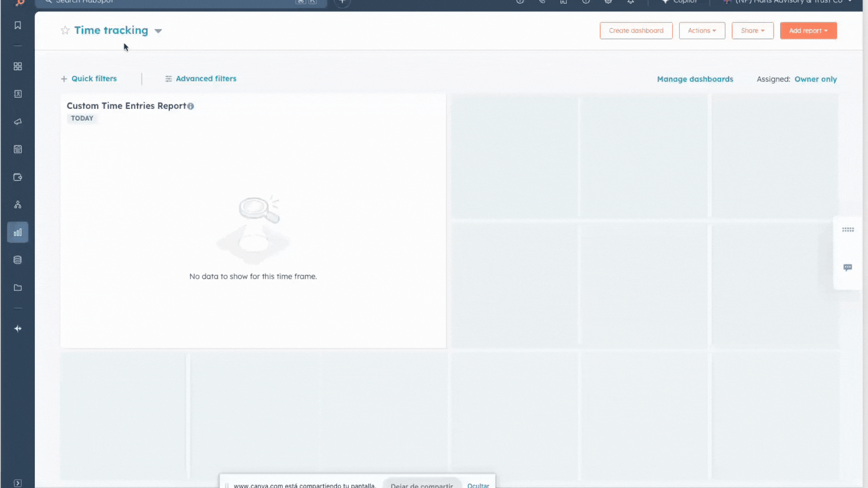Favorite the Time tracking dashboard star

coord(65,30)
